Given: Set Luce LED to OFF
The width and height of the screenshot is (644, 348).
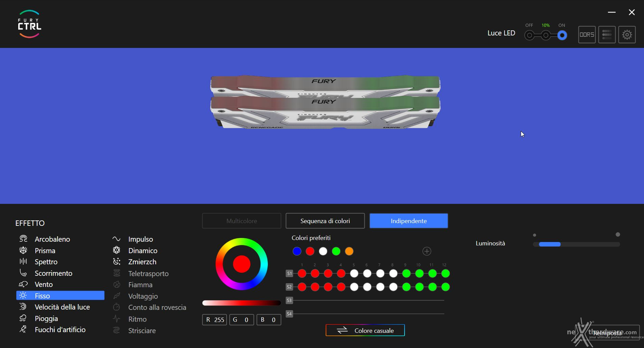Looking at the screenshot, I should [x=530, y=35].
